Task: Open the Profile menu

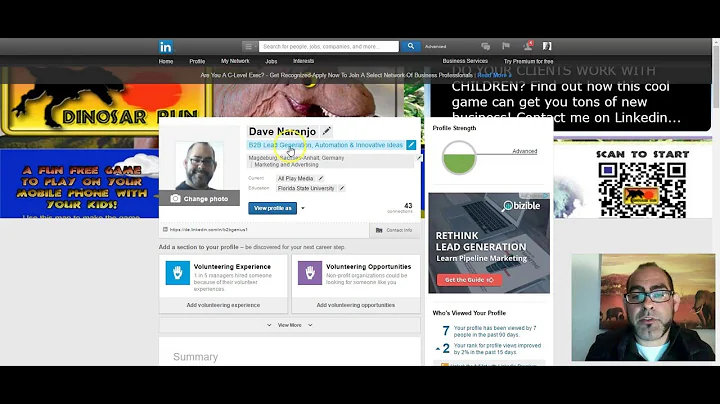Action: point(197,62)
